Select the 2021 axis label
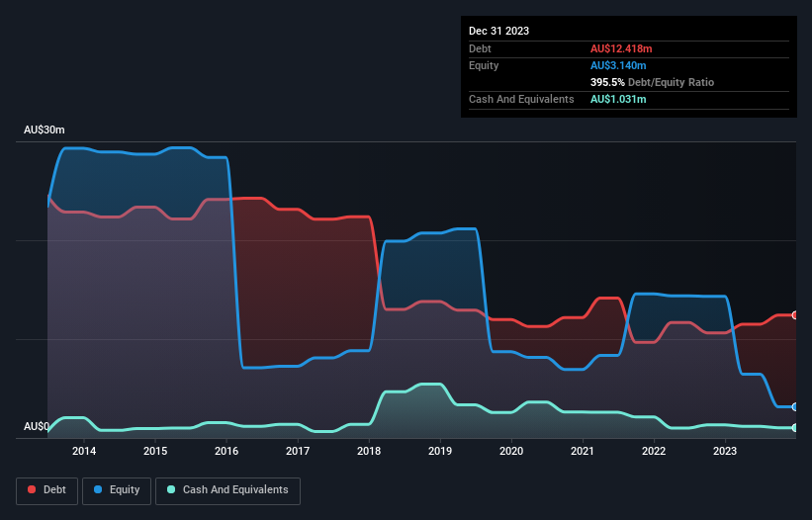Image resolution: width=812 pixels, height=520 pixels. click(583, 451)
